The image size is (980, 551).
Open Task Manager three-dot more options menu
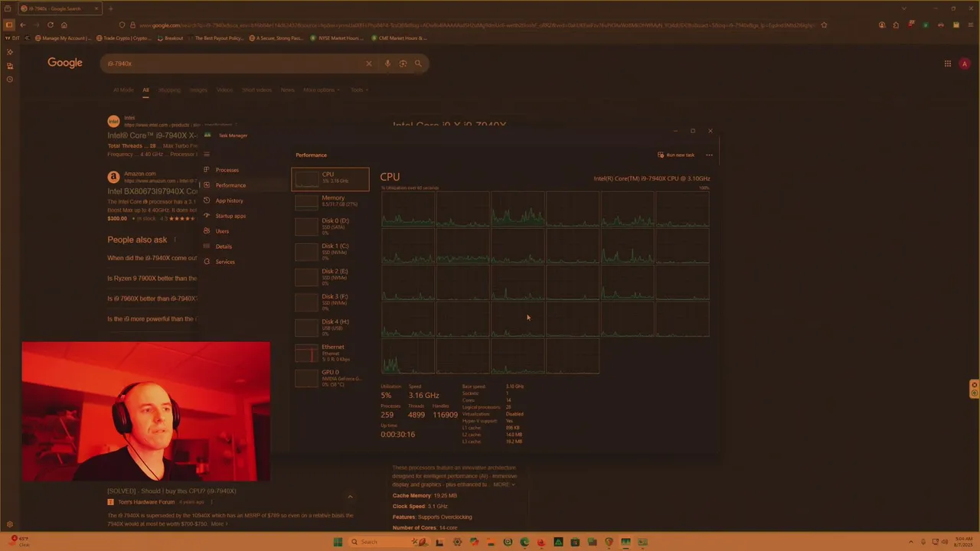pyautogui.click(x=709, y=155)
